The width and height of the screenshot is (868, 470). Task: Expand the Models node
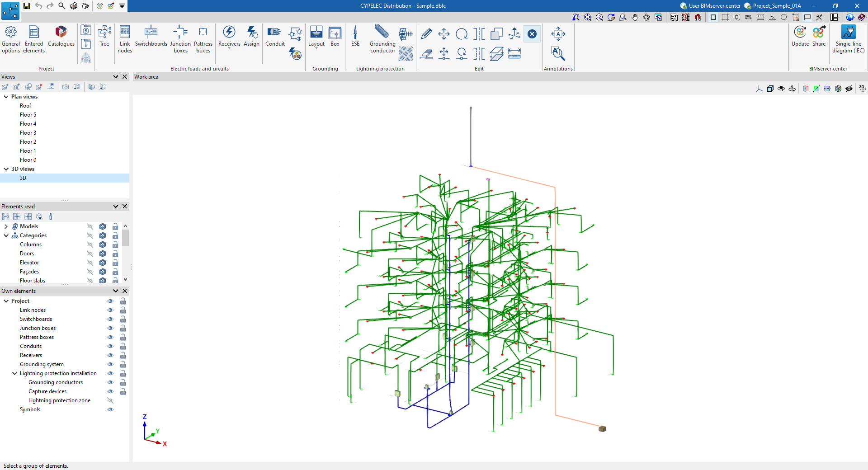click(x=6, y=226)
